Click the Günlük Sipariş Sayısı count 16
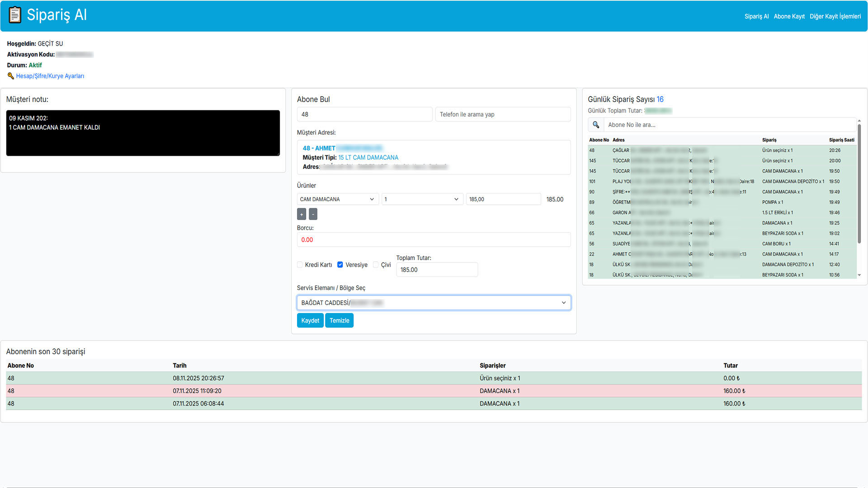 click(660, 99)
